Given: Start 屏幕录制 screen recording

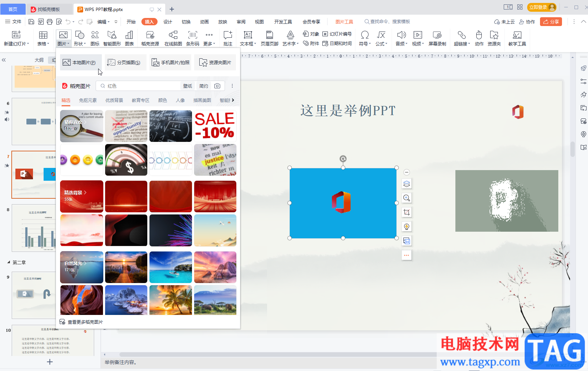Looking at the screenshot, I should pos(437,38).
